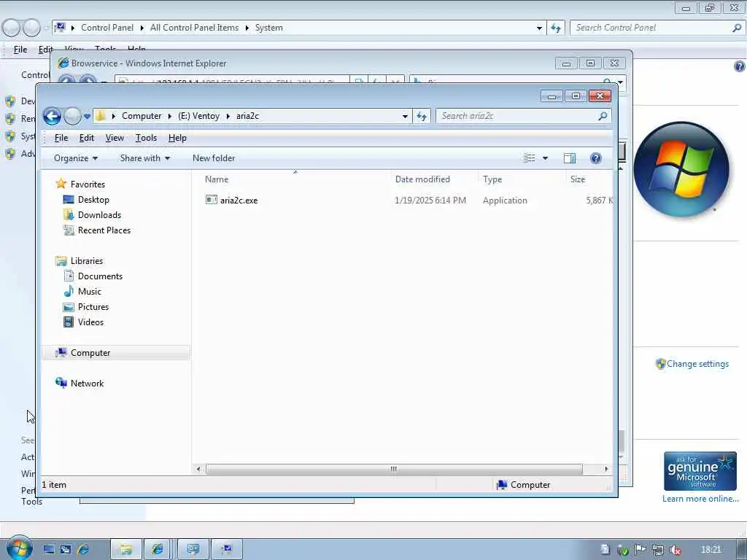
Task: Click the Back arrow in the aria2c Explorer window
Action: (52, 116)
